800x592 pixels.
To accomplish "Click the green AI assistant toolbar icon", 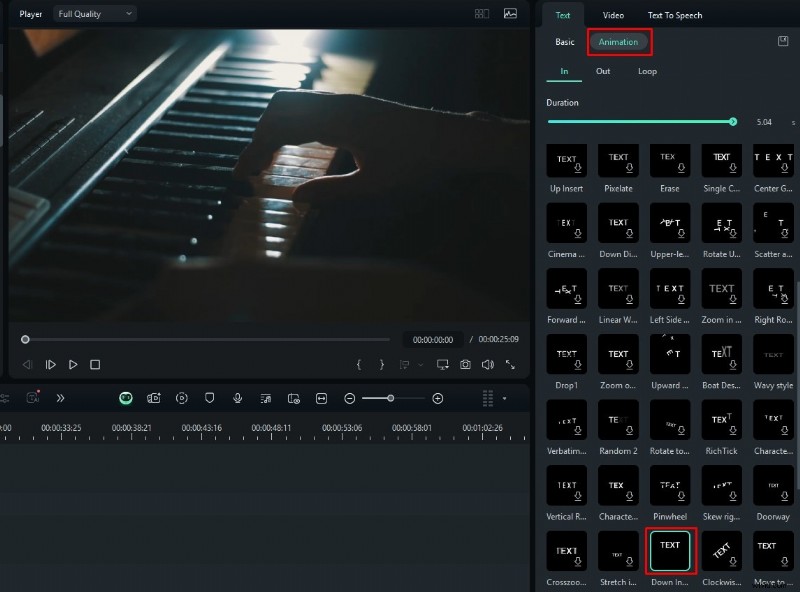I will point(125,398).
